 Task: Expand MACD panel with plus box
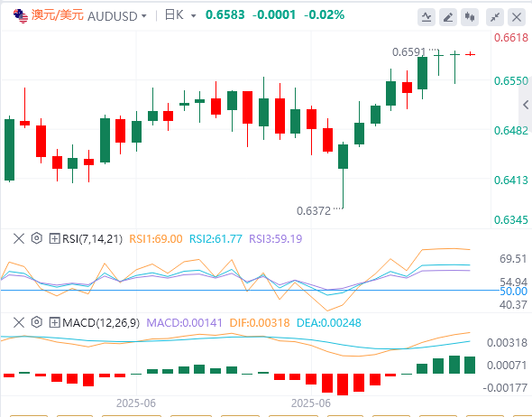pos(54,322)
